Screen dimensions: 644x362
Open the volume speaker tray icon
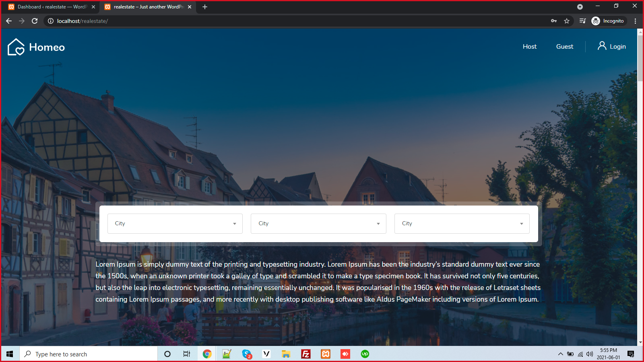(590, 354)
